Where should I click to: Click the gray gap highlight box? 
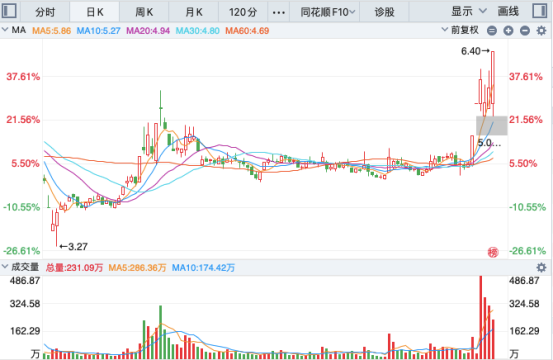tap(492, 126)
